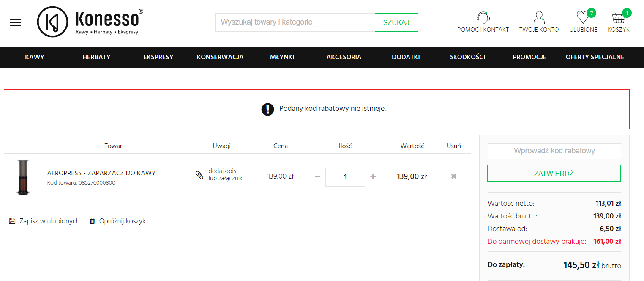The width and height of the screenshot is (644, 281).
Task: Click the Wartość column header
Action: [x=412, y=146]
